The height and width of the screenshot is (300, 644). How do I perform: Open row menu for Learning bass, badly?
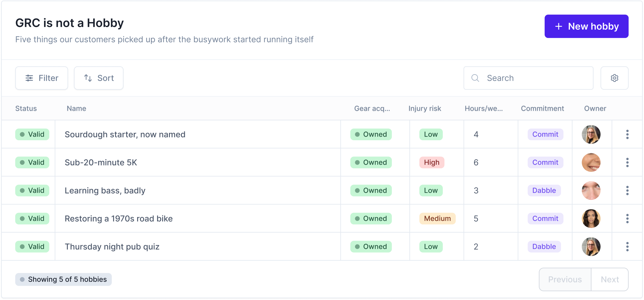pos(627,191)
